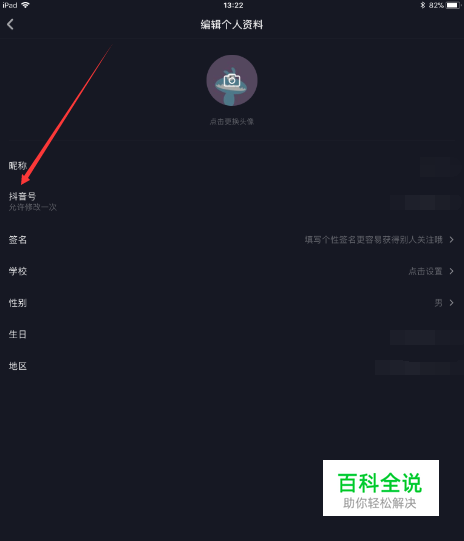
Task: Click the 点击更换头像 text under avatar
Action: tap(232, 121)
